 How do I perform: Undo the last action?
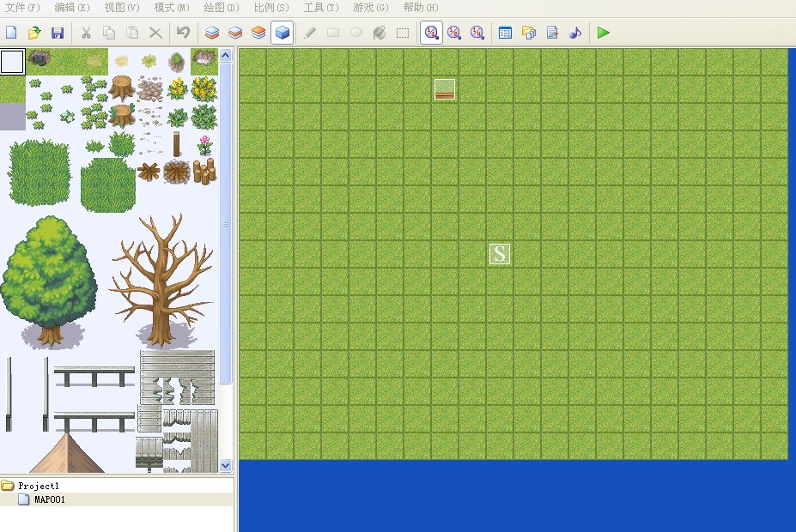pos(183,33)
